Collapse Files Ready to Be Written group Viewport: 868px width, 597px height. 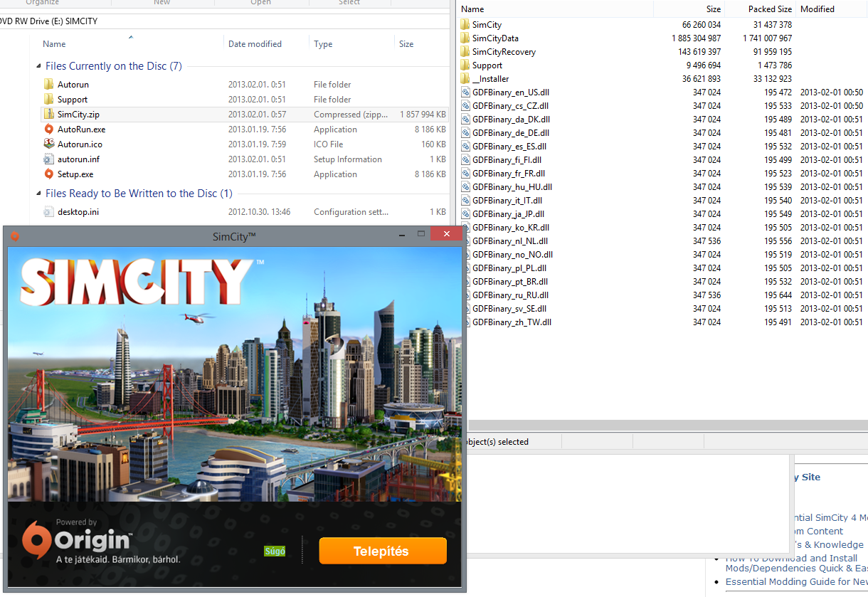tap(38, 194)
